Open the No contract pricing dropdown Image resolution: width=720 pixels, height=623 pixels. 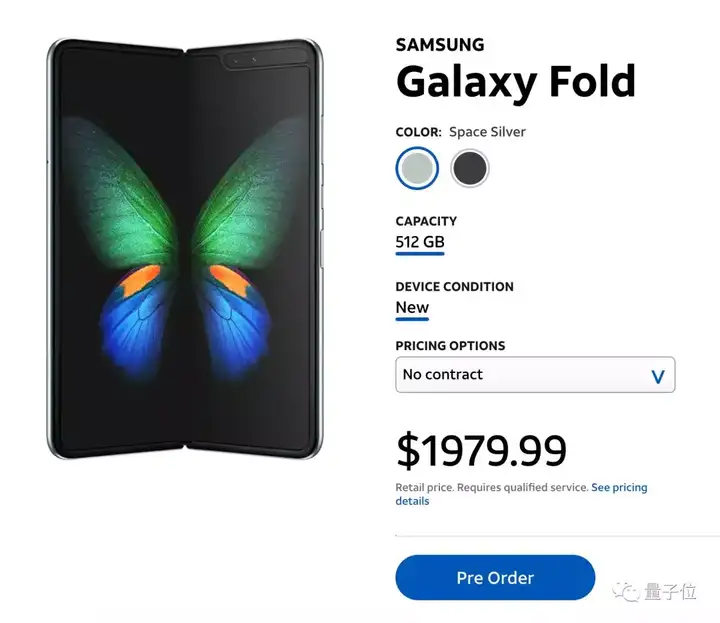pyautogui.click(x=535, y=375)
